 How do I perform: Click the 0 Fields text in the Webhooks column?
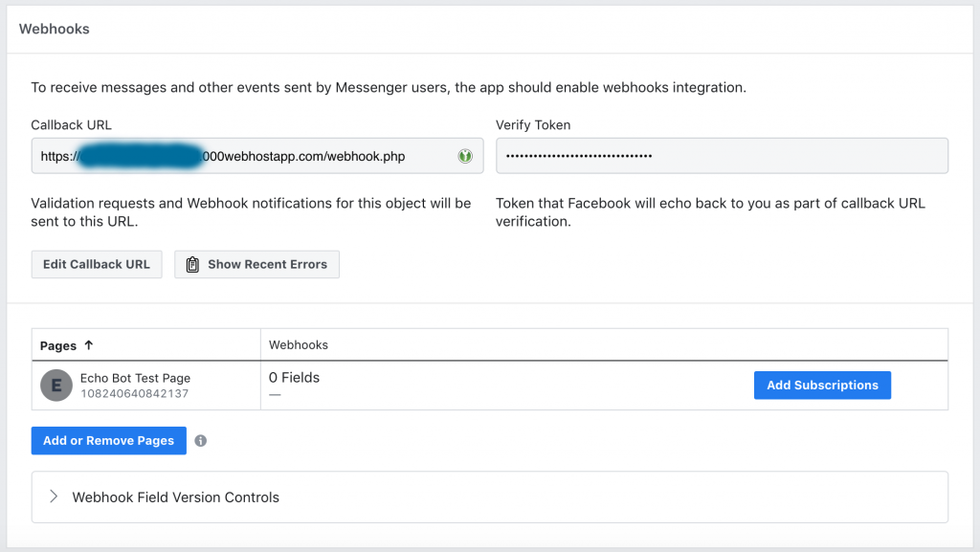[x=294, y=378]
